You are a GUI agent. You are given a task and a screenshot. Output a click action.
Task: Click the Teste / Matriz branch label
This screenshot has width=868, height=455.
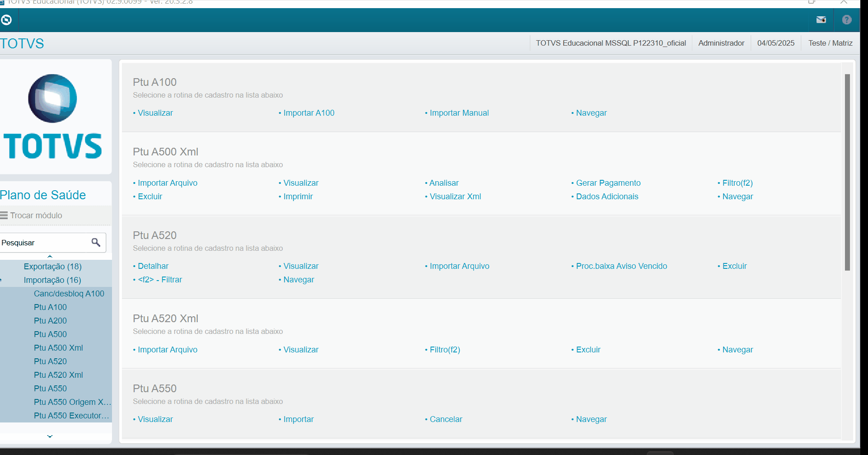coord(830,43)
